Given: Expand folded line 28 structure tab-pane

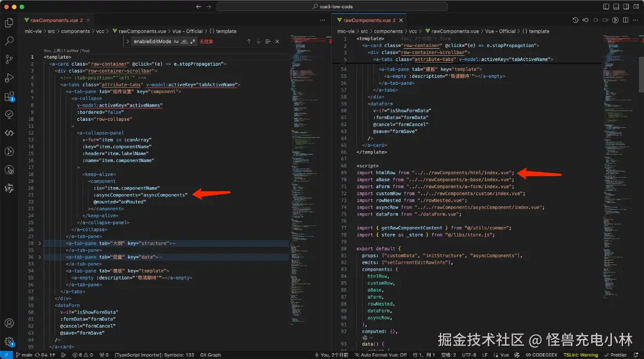Looking at the screenshot, I should [x=40, y=243].
